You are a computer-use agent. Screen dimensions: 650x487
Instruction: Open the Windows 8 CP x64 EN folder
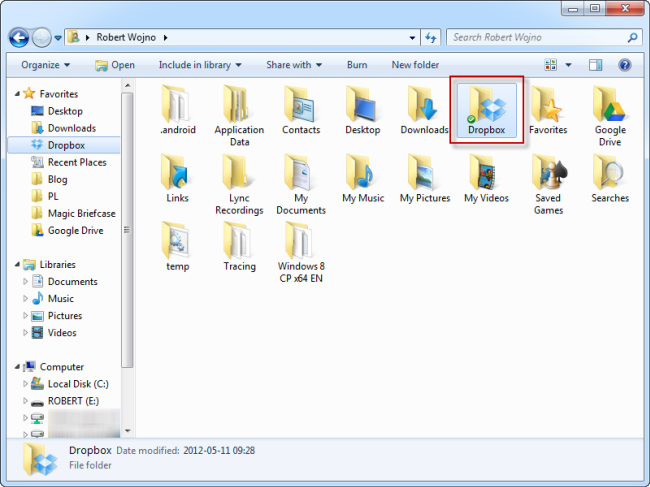tap(301, 253)
